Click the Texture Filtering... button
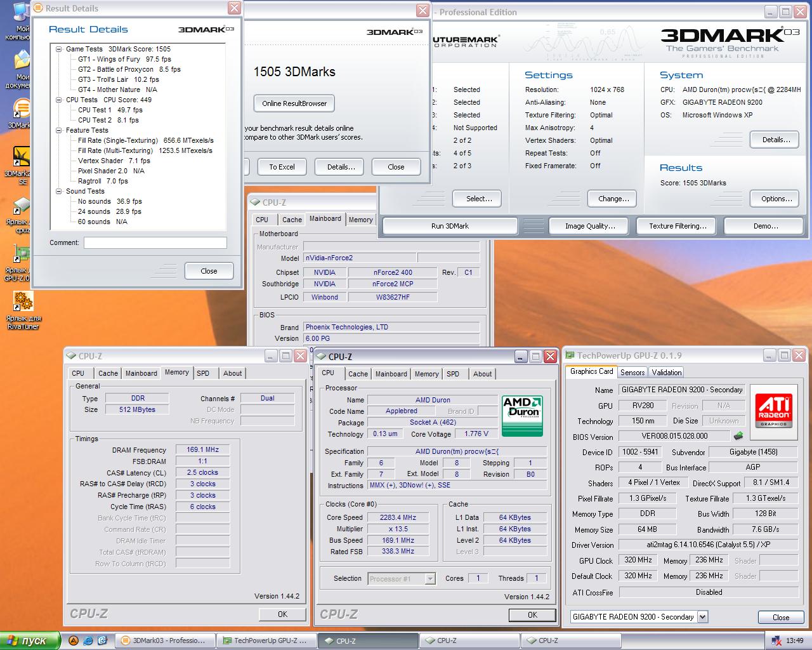The width and height of the screenshot is (812, 650). click(678, 226)
